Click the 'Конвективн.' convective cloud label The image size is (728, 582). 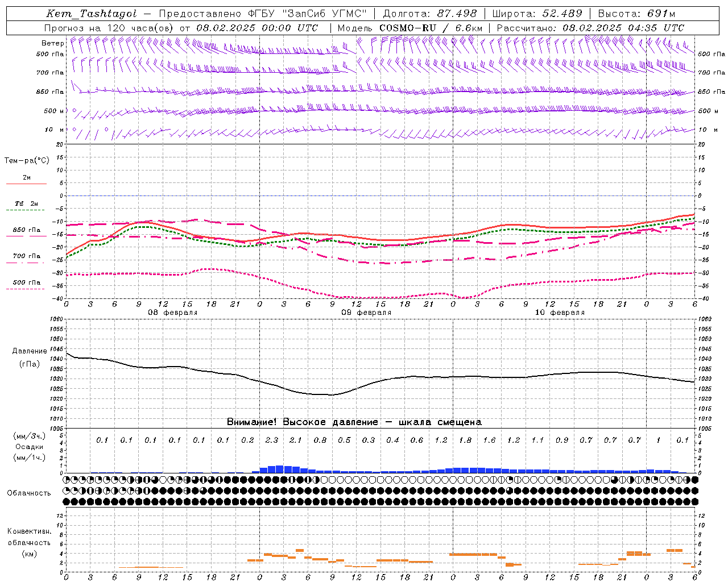pos(29,531)
